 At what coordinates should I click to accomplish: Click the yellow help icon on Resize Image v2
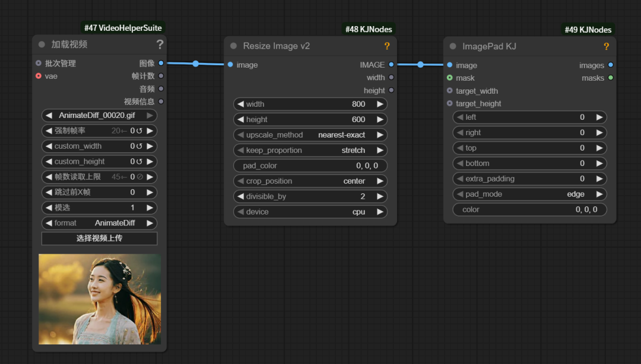click(388, 46)
